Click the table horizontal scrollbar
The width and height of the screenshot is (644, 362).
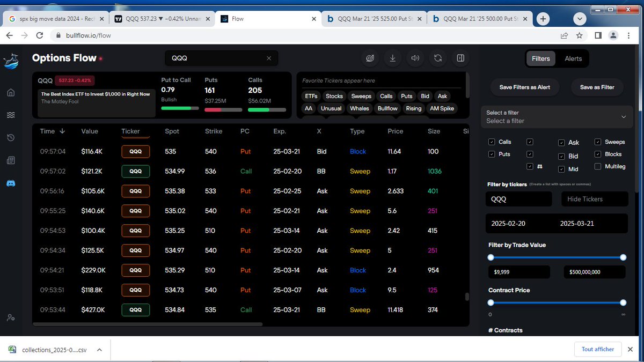coord(148,324)
